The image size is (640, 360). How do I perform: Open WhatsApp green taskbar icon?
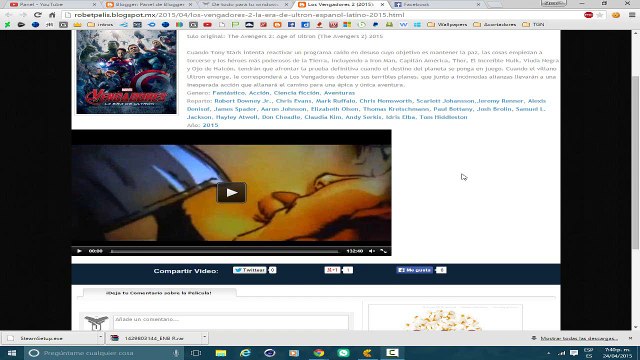click(343, 353)
